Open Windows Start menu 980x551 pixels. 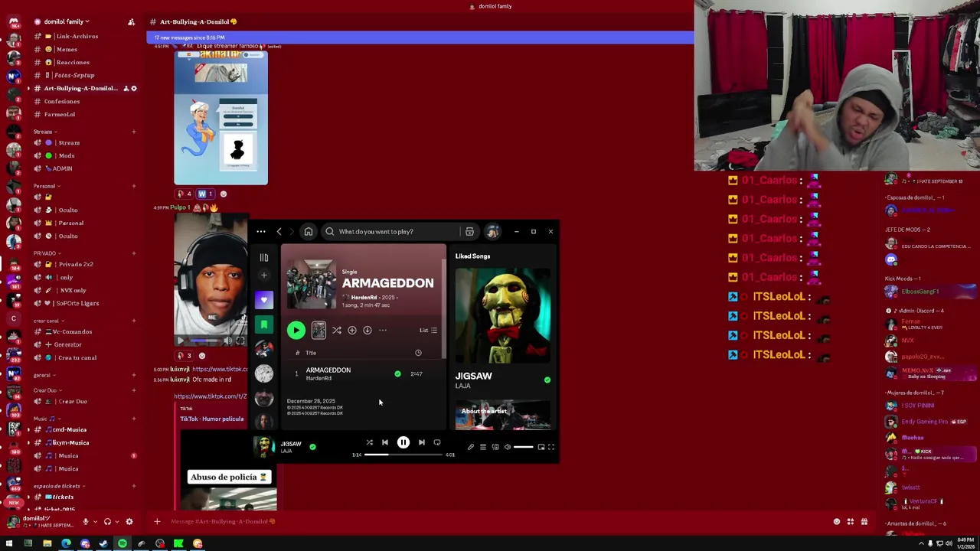tap(8, 543)
